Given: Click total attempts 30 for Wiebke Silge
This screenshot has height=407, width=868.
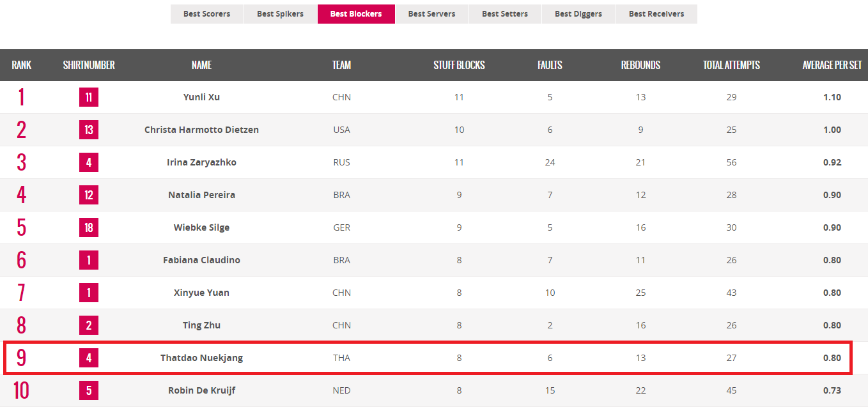Looking at the screenshot, I should click(731, 227).
